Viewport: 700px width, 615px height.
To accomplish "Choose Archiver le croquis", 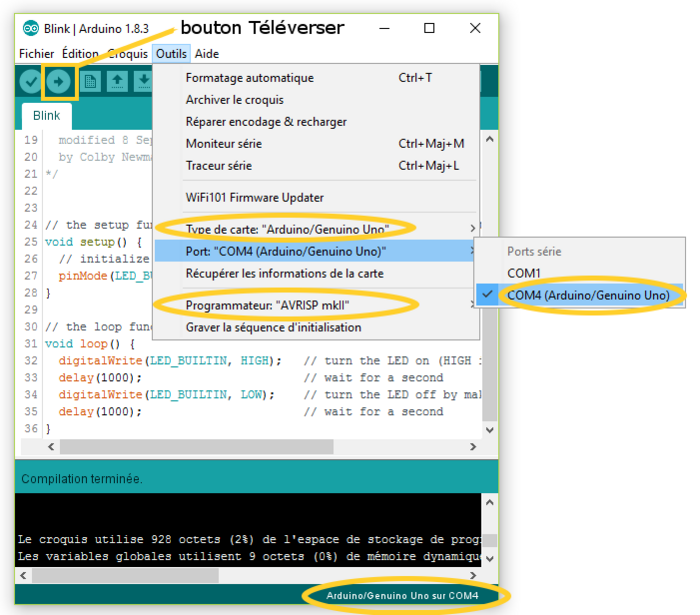I will pos(316,100).
